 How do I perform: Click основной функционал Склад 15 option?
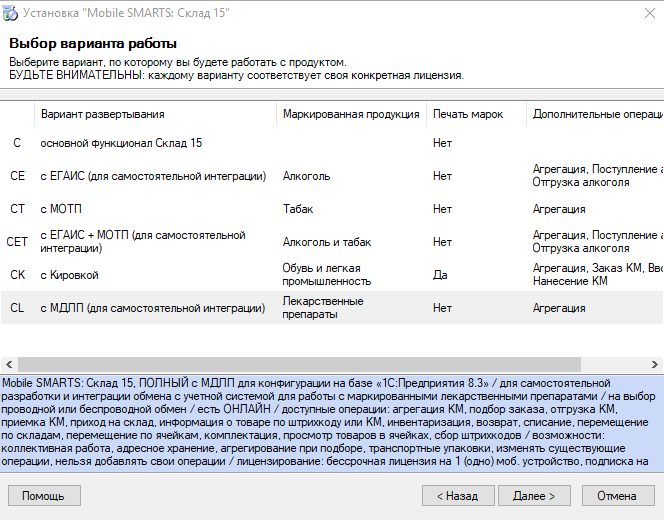(121, 143)
